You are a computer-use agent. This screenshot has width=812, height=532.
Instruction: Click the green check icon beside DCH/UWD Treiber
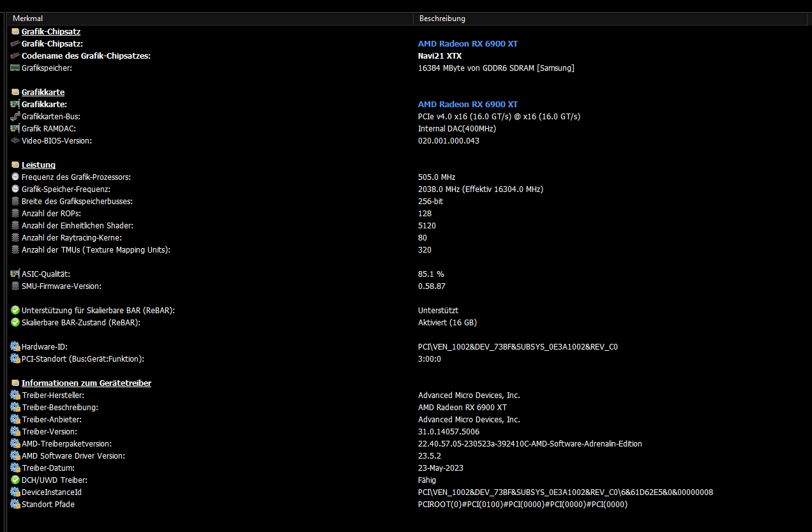pyautogui.click(x=15, y=480)
